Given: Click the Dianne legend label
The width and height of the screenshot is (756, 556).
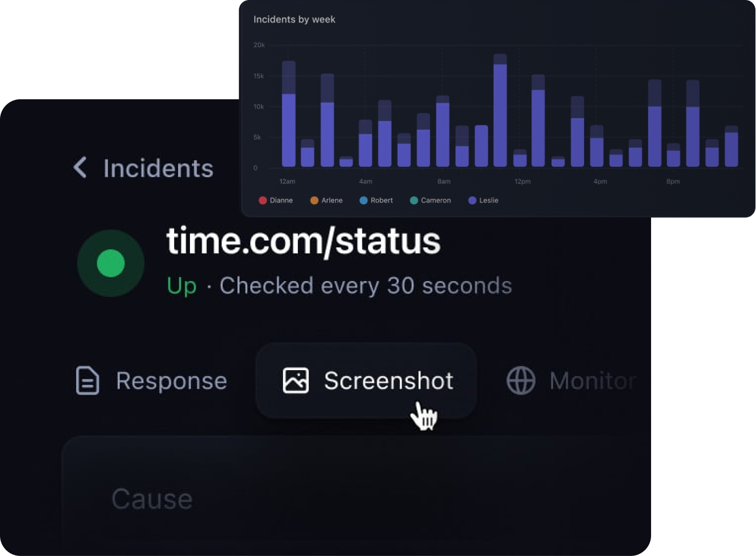Looking at the screenshot, I should 282,200.
